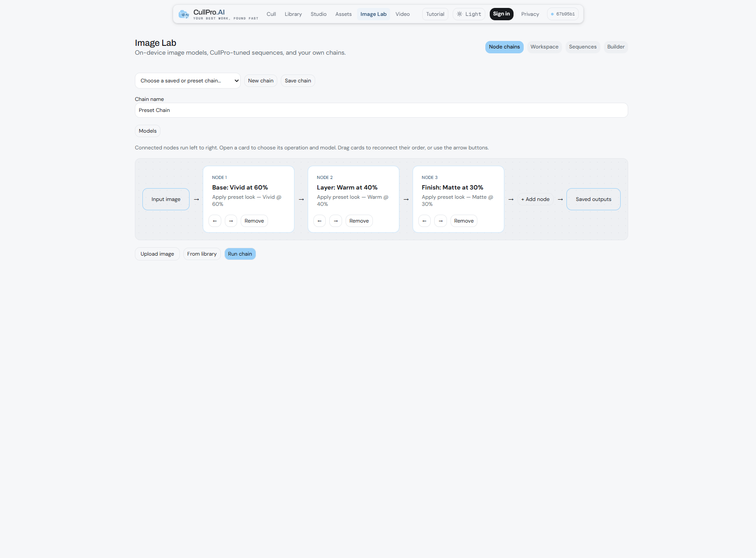
Task: Remove Node 2 from the chain
Action: pyautogui.click(x=359, y=221)
